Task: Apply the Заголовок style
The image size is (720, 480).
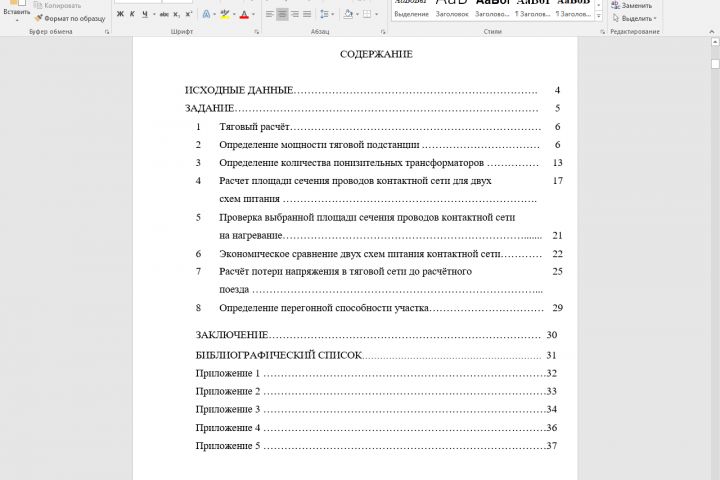Action: tap(452, 8)
